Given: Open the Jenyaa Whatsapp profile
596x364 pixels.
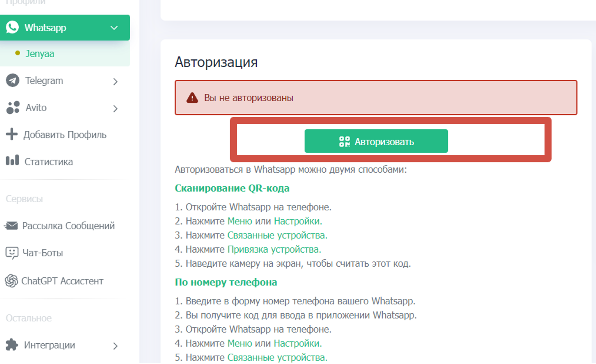Looking at the screenshot, I should [x=40, y=53].
